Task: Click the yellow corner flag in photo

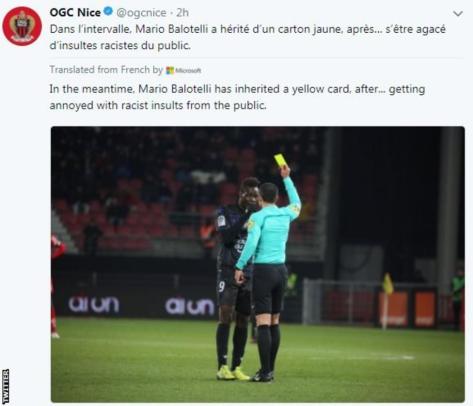Action: point(388,284)
